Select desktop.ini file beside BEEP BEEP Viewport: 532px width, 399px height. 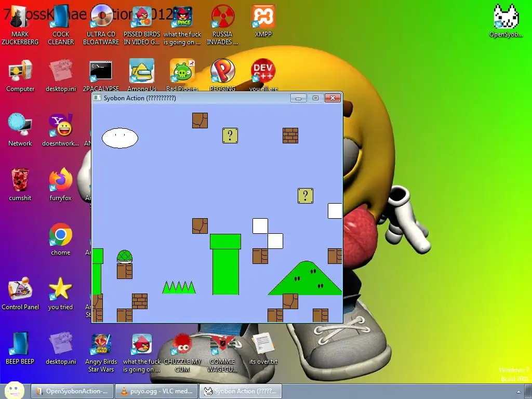[x=61, y=348]
